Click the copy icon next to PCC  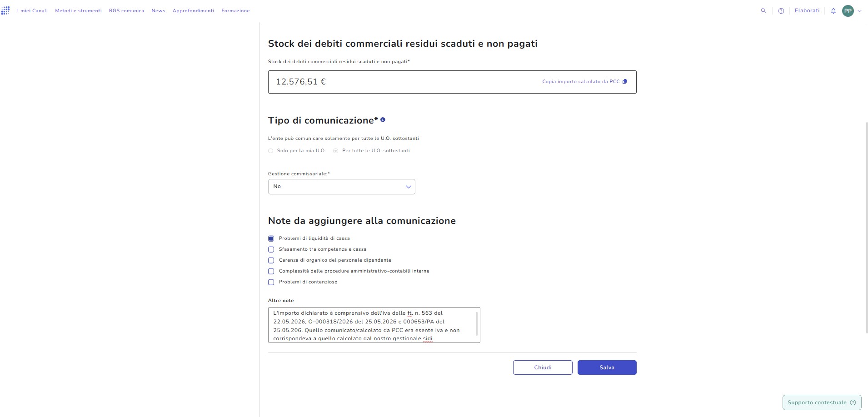(624, 82)
